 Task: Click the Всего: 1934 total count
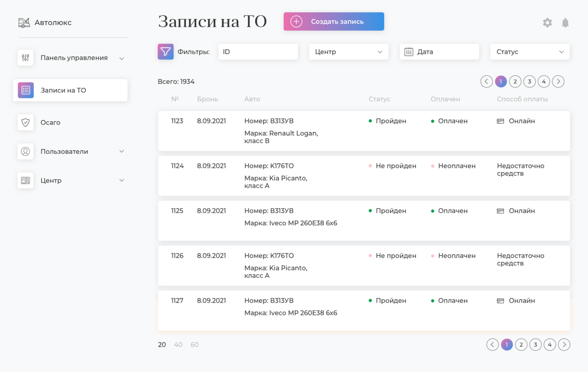point(176,82)
